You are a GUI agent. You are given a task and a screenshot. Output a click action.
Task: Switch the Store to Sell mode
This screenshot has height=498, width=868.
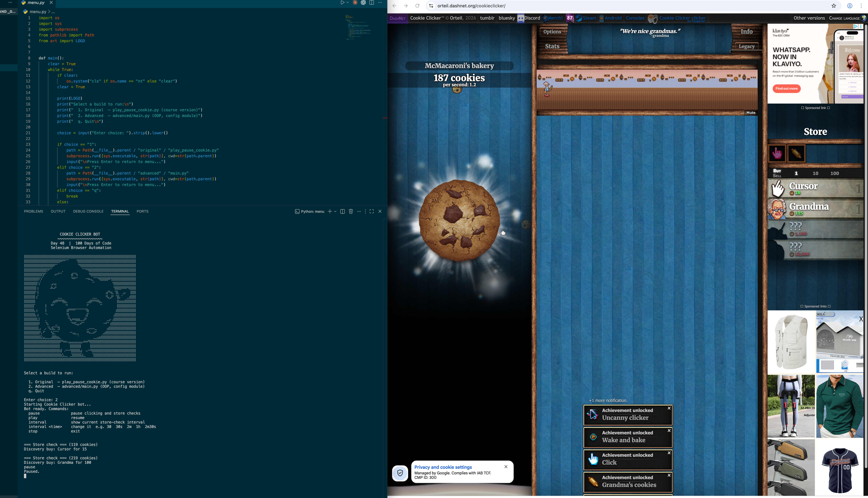click(x=777, y=176)
